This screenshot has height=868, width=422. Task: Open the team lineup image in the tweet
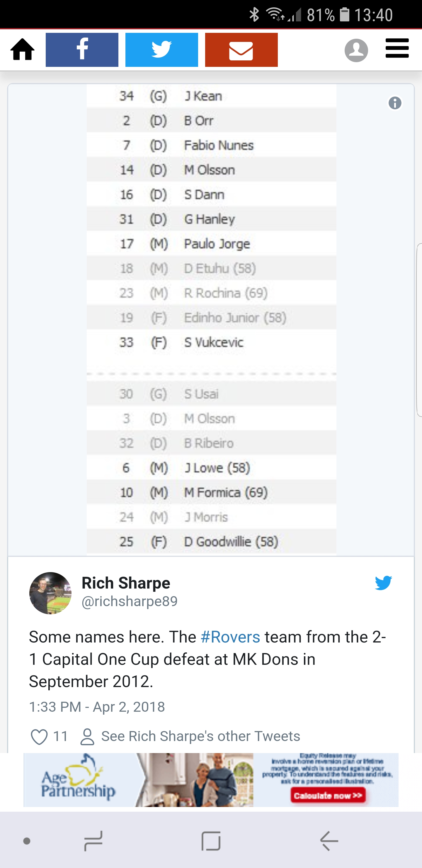pyautogui.click(x=212, y=319)
